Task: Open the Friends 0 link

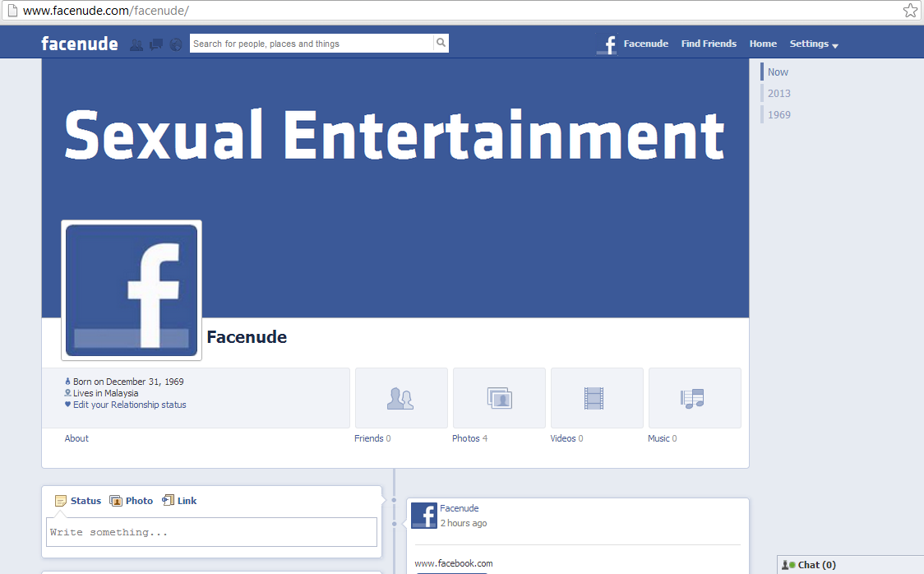Action: (372, 438)
